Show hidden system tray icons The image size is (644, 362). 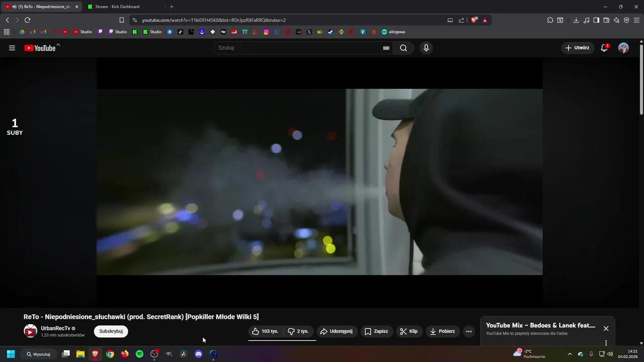[x=570, y=354]
